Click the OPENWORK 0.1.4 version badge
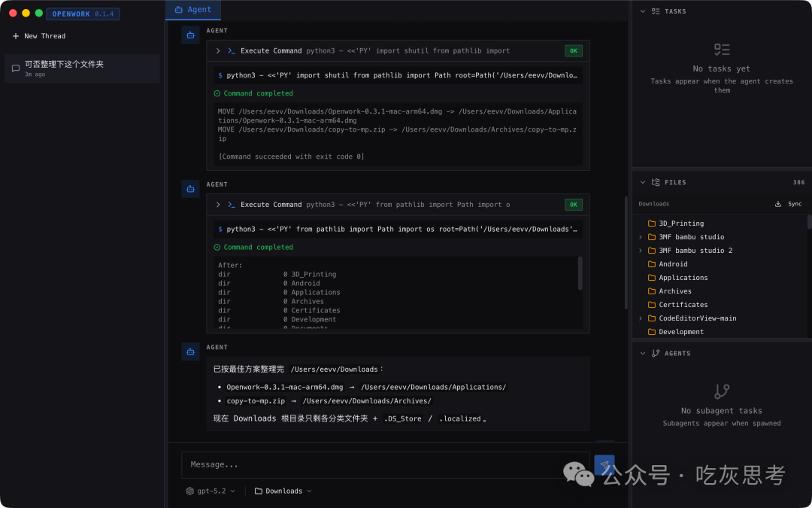Image resolution: width=812 pixels, height=508 pixels. click(x=83, y=14)
